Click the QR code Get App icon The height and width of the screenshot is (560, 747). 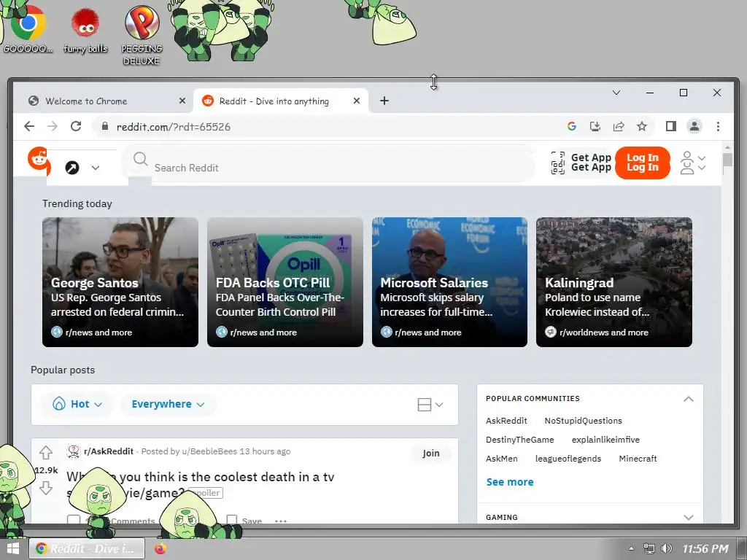[558, 163]
